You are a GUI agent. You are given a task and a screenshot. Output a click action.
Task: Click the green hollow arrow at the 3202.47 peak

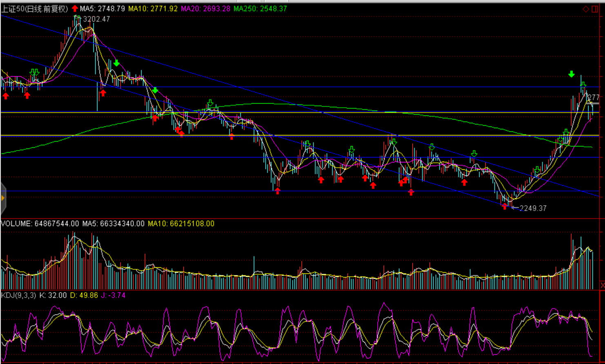[77, 17]
